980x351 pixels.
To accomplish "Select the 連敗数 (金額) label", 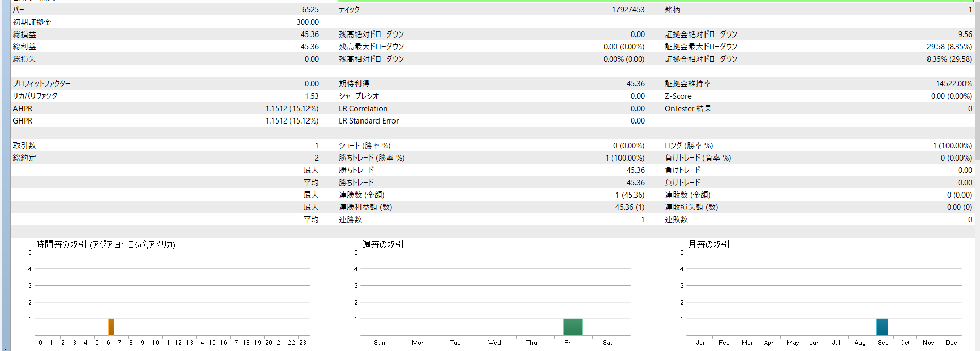I will [x=687, y=195].
